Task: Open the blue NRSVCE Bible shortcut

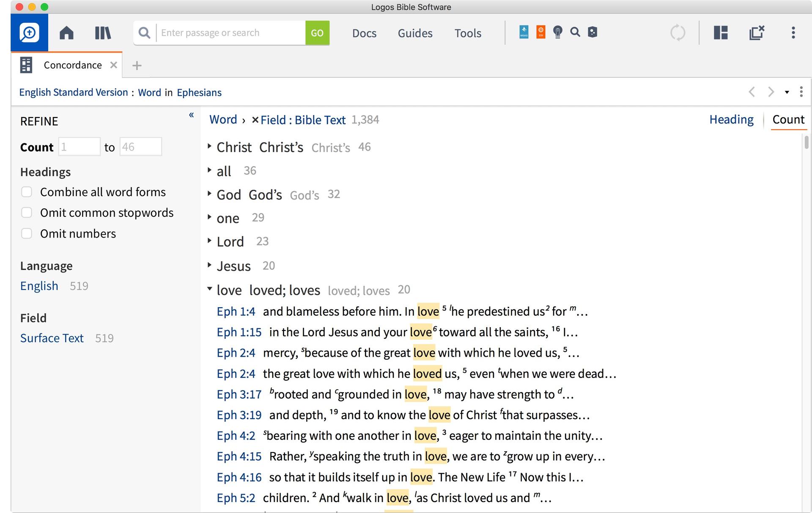Action: coord(524,32)
